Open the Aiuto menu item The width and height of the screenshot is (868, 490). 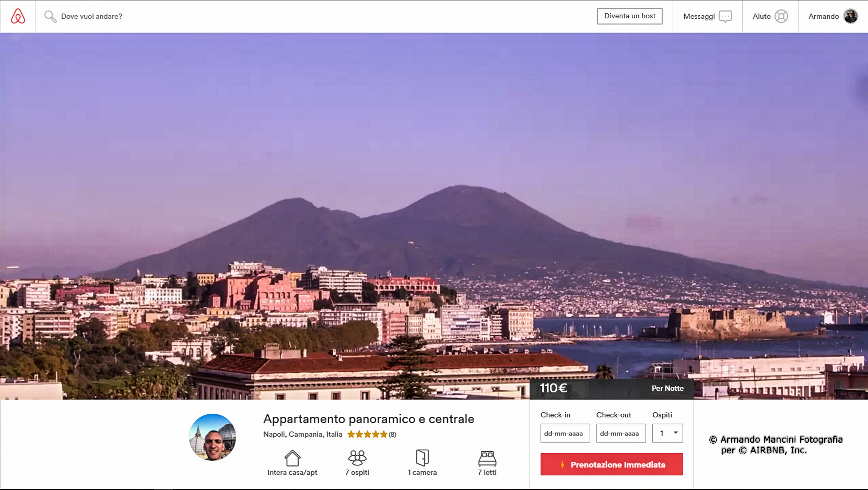tap(770, 16)
